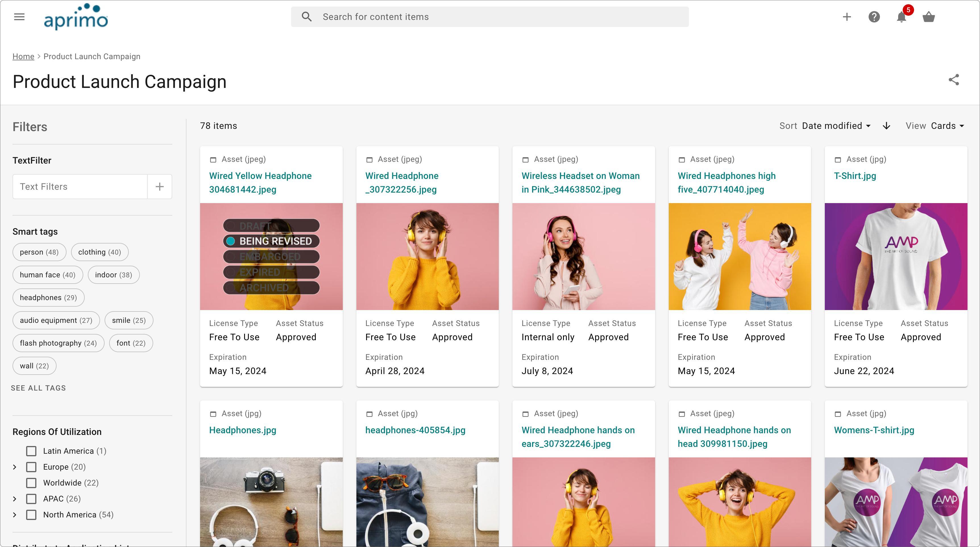Click the SEE ALL TAGS link

point(38,388)
